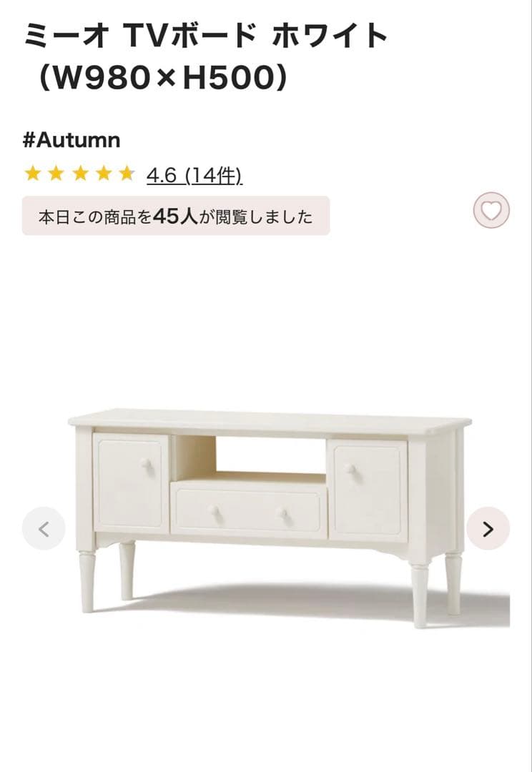Show next product image with right arrow

488,529
